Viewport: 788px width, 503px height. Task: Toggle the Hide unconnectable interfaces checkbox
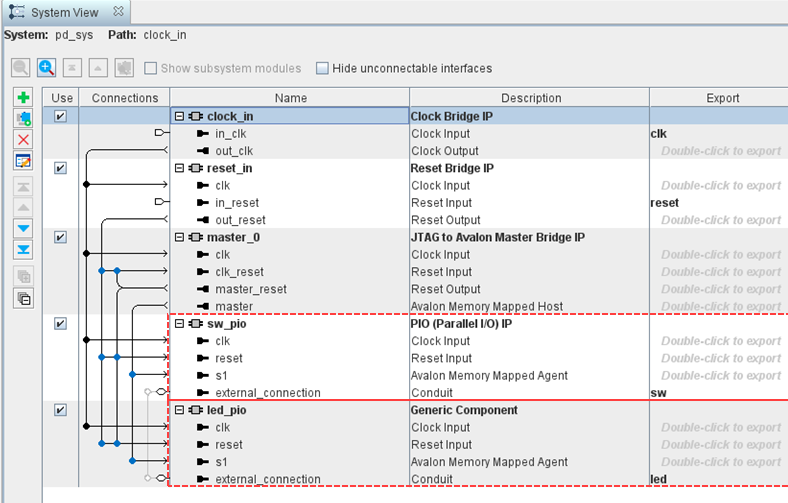click(322, 69)
